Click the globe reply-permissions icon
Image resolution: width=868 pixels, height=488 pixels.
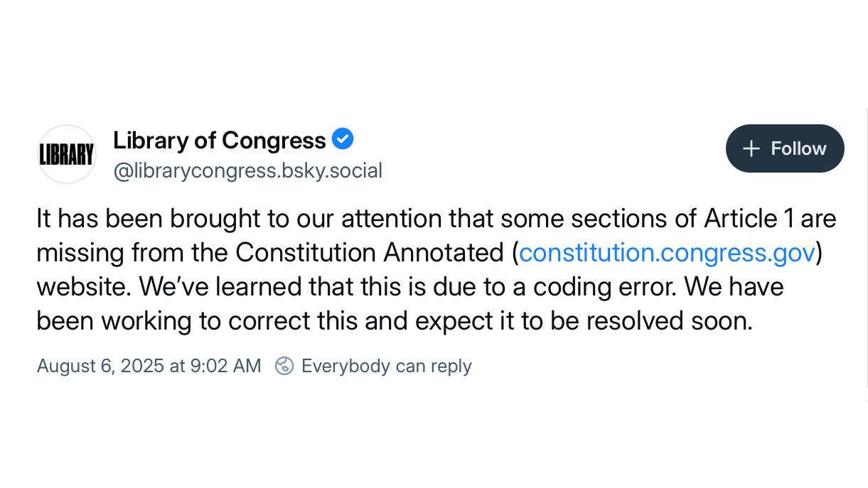pyautogui.click(x=284, y=366)
